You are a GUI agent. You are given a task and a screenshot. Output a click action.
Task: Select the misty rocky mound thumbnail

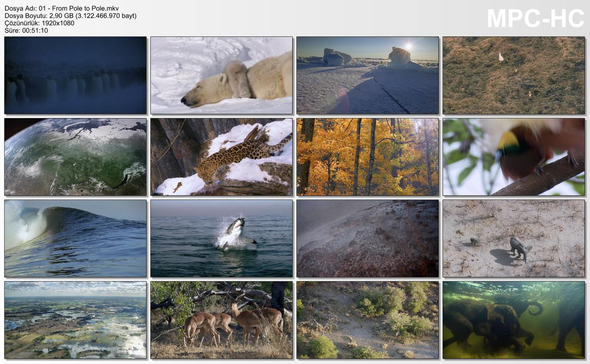tap(367, 238)
